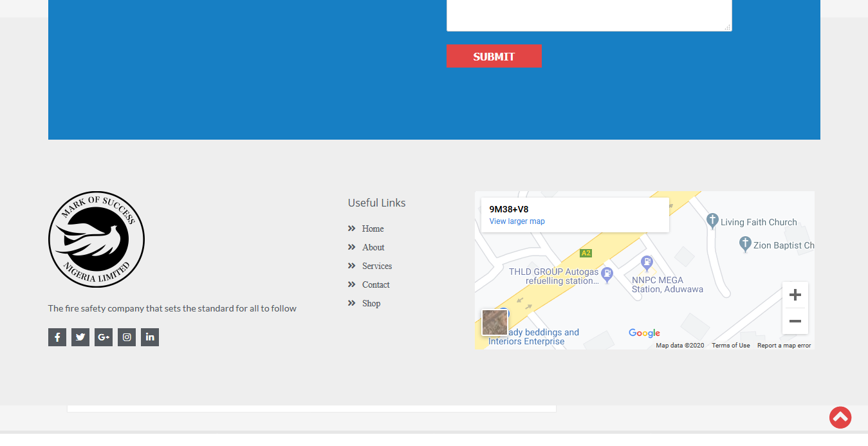The height and width of the screenshot is (446, 868).
Task: Open the Instagram social icon
Action: click(126, 337)
